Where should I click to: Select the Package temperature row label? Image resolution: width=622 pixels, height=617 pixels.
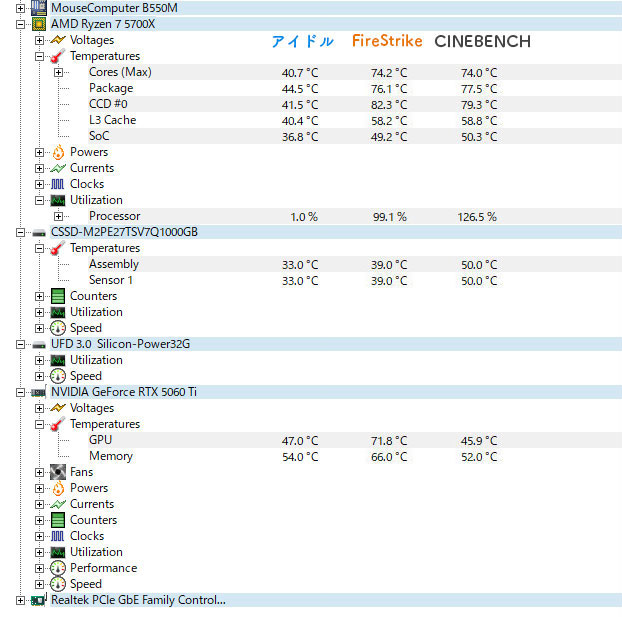click(x=111, y=88)
